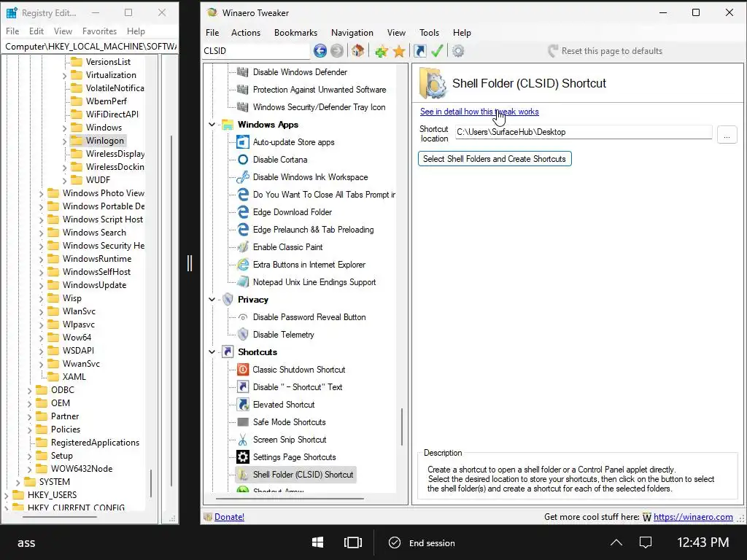Open Task View from the taskbar
Screen dimensions: 747x560
pyautogui.click(x=353, y=542)
